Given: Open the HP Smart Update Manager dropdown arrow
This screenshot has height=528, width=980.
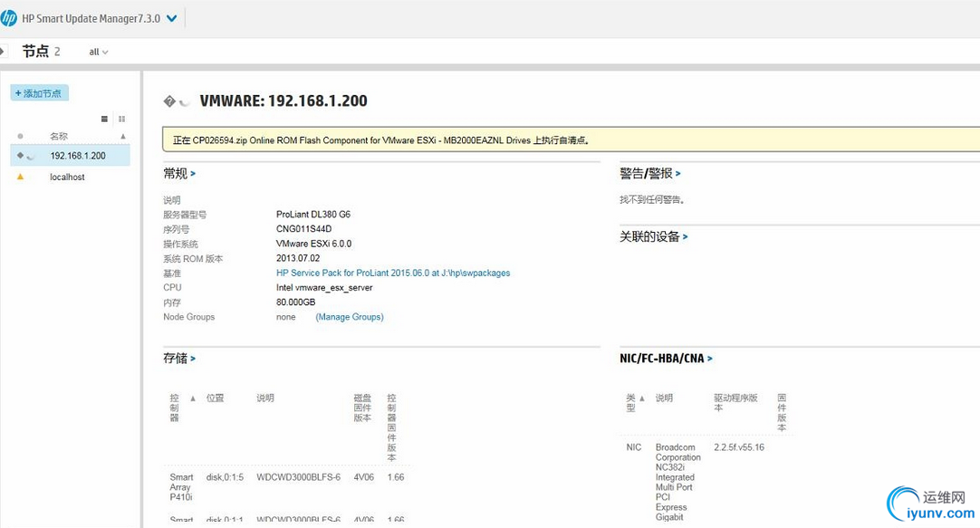Looking at the screenshot, I should (172, 19).
